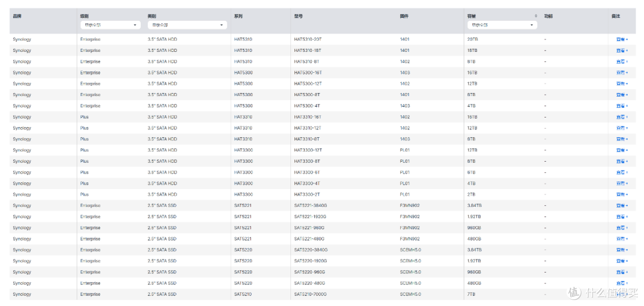Click 查看+ link for SAT5221-480G

[x=622, y=239]
